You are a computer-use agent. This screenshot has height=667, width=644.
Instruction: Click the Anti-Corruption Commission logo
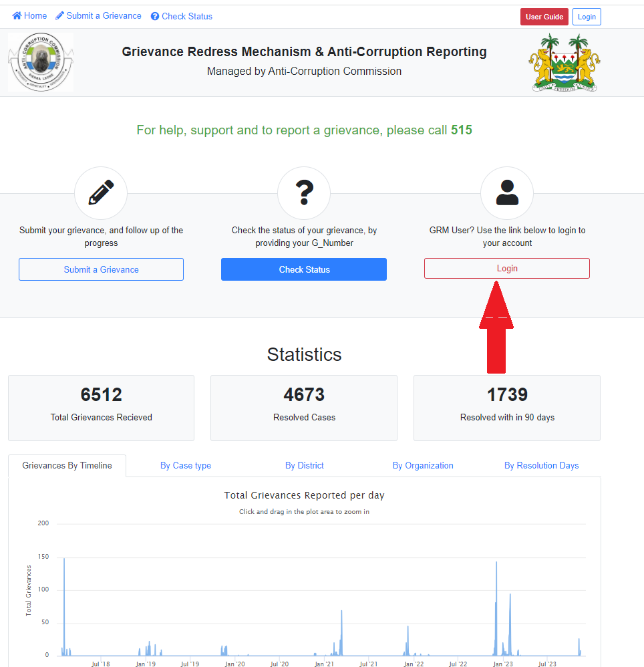click(x=41, y=62)
